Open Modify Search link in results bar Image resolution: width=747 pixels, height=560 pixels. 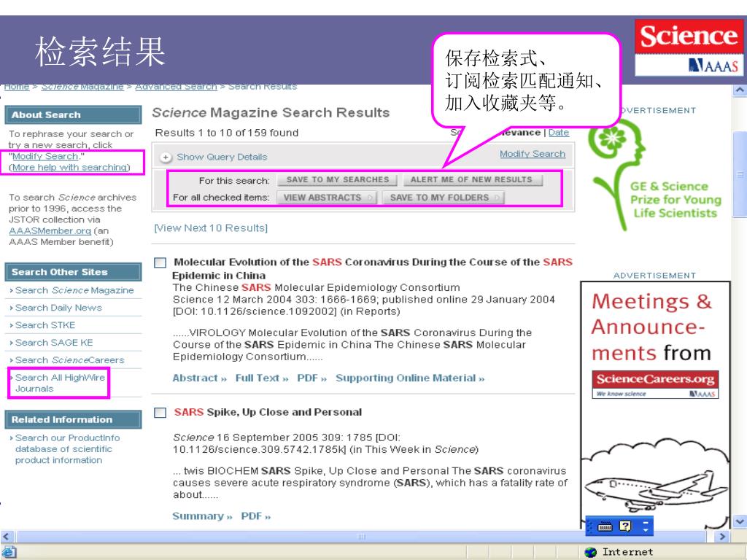tap(532, 154)
